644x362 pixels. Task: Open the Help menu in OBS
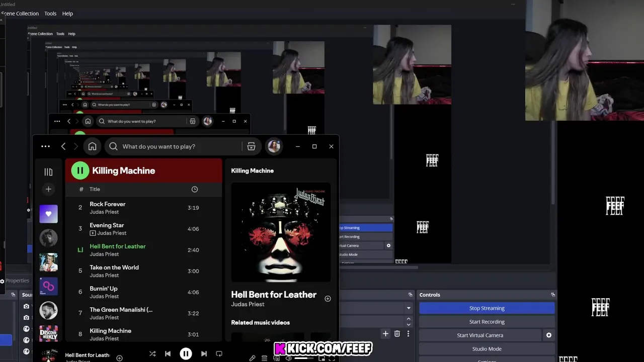(67, 14)
